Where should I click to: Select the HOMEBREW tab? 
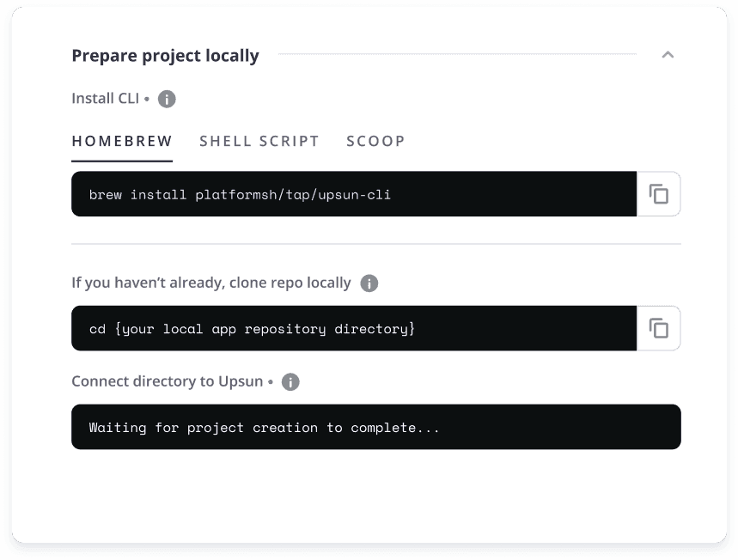click(x=122, y=141)
